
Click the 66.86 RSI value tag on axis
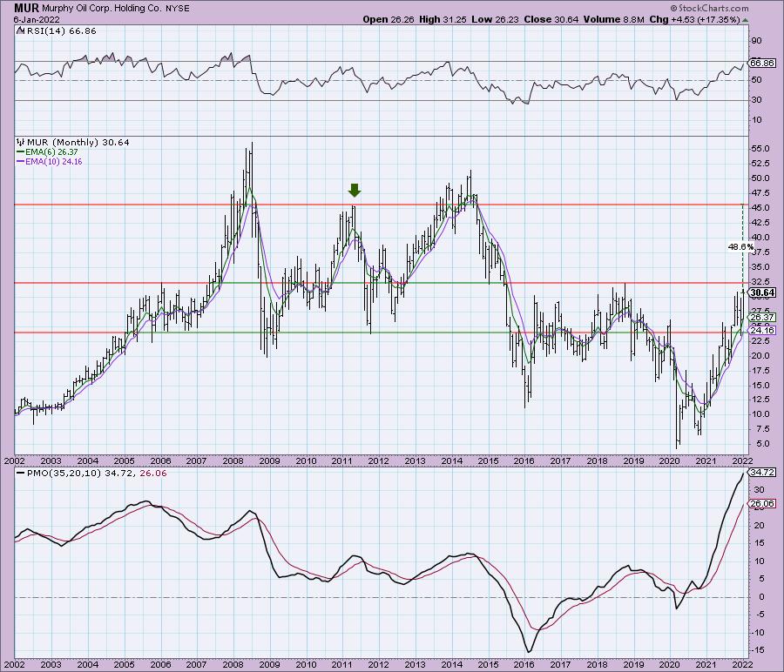point(762,63)
